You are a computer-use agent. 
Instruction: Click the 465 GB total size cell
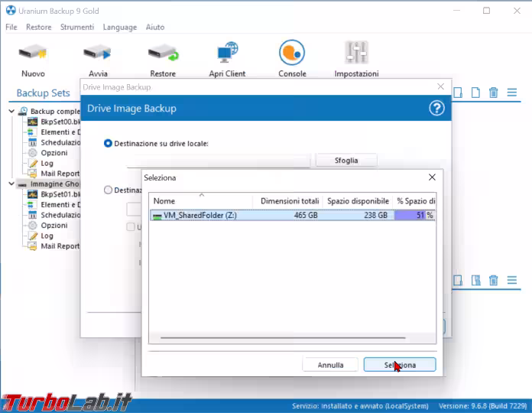click(x=306, y=215)
